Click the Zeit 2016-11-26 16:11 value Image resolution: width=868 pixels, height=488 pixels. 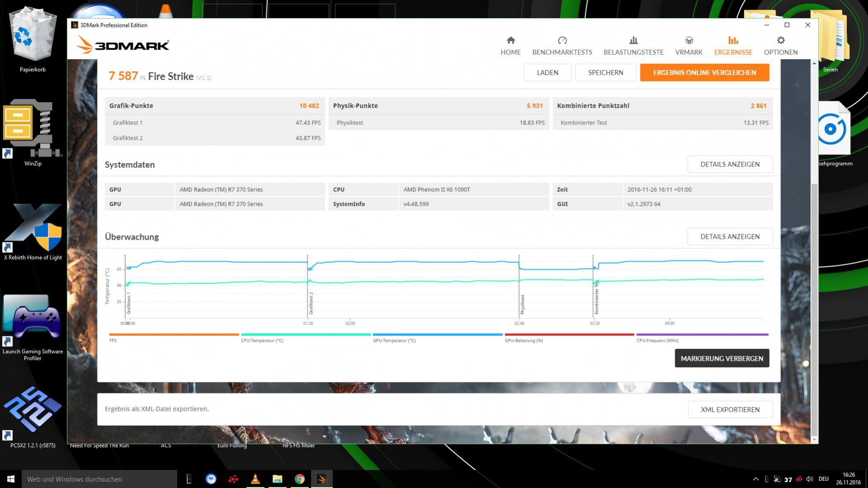point(659,190)
